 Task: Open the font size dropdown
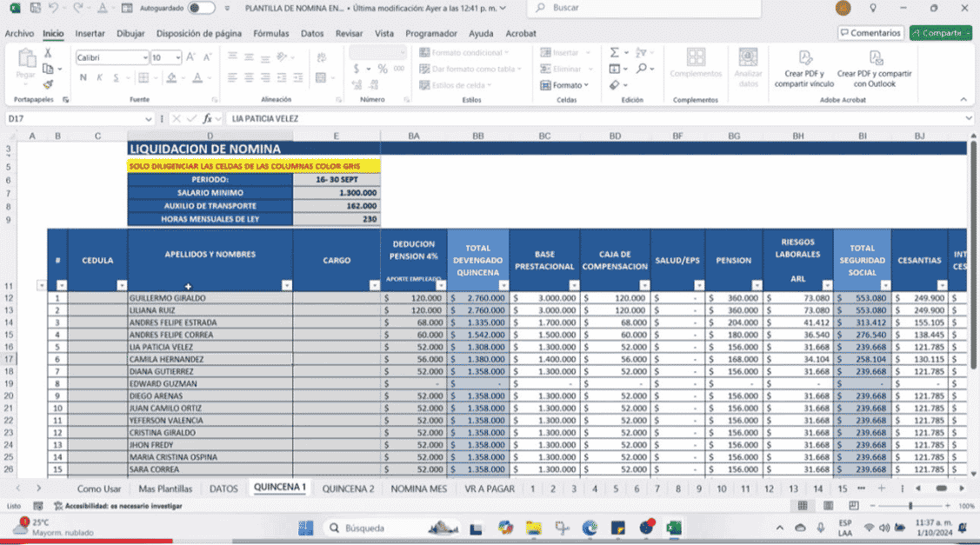tap(178, 57)
